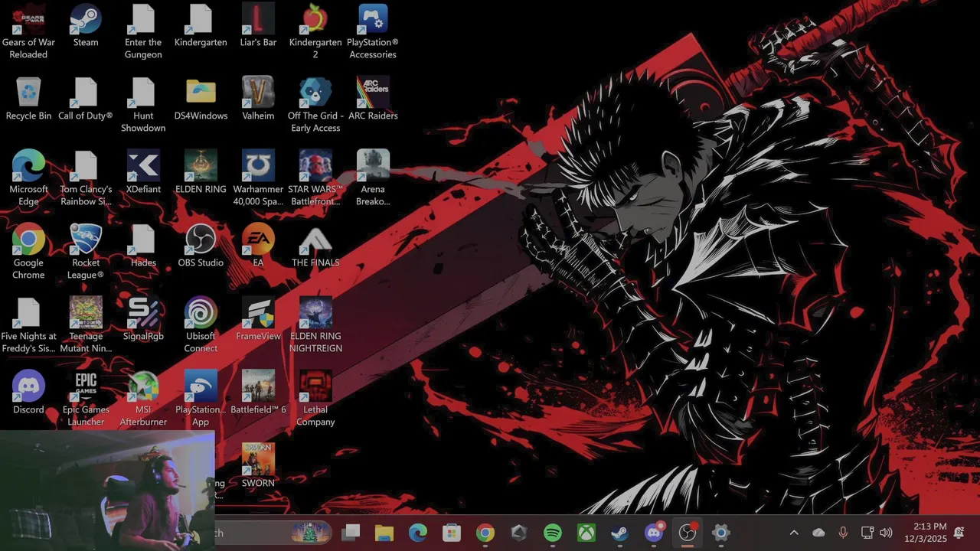Open Discord from the desktop shortcut
The image size is (980, 551).
coord(28,393)
